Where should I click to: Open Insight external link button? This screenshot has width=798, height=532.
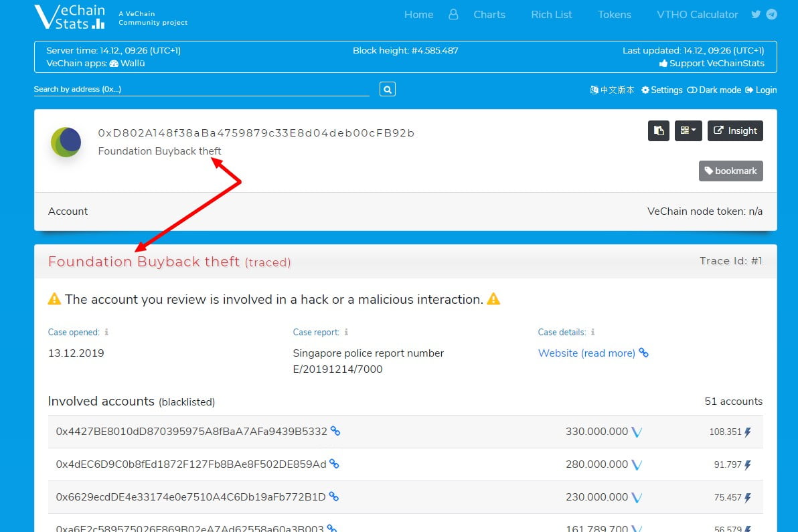point(735,130)
